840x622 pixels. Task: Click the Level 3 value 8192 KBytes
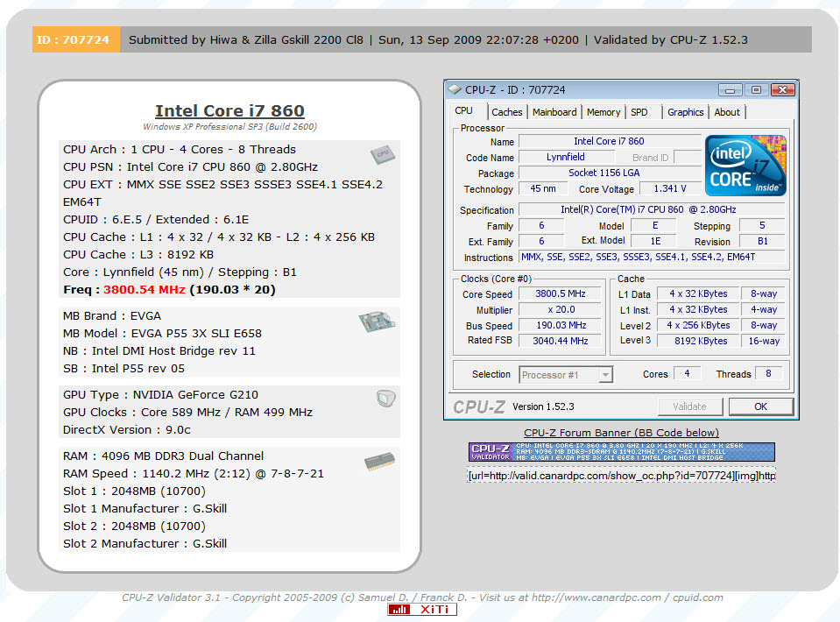pyautogui.click(x=698, y=341)
